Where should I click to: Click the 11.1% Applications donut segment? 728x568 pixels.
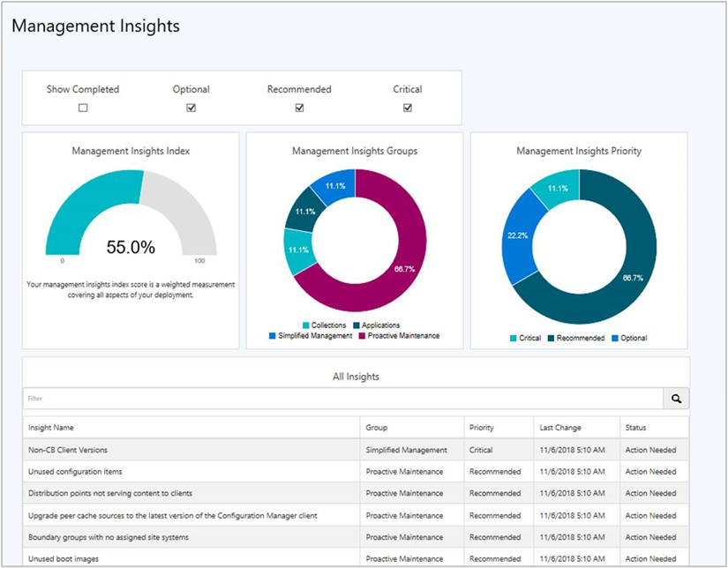[x=304, y=211]
